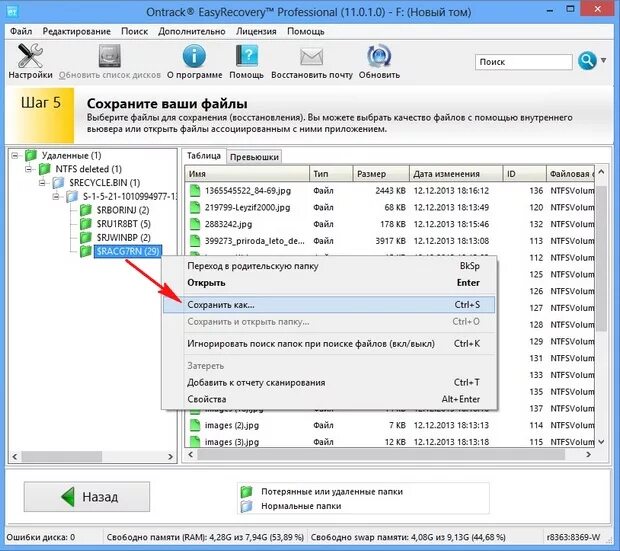Click the Потерянные или удаленные папки legend icon
This screenshot has width=620, height=551.
pos(246,492)
